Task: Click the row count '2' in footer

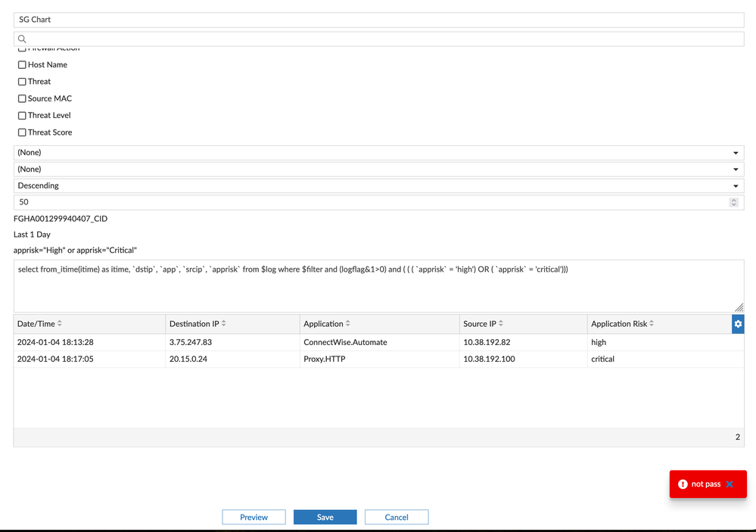Action: [x=738, y=437]
